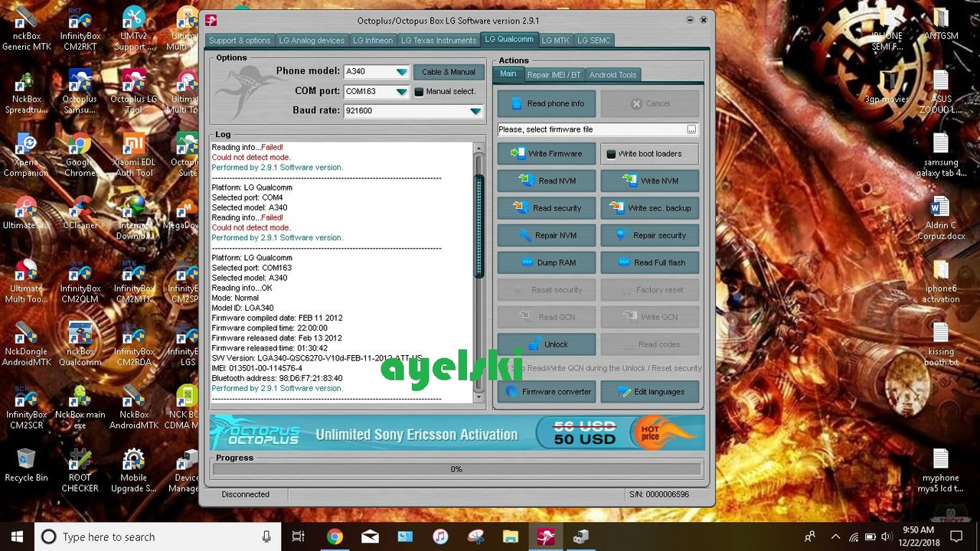Select nckBox Generic MTK desktop icon
This screenshot has height=551, width=980.
tap(26, 29)
